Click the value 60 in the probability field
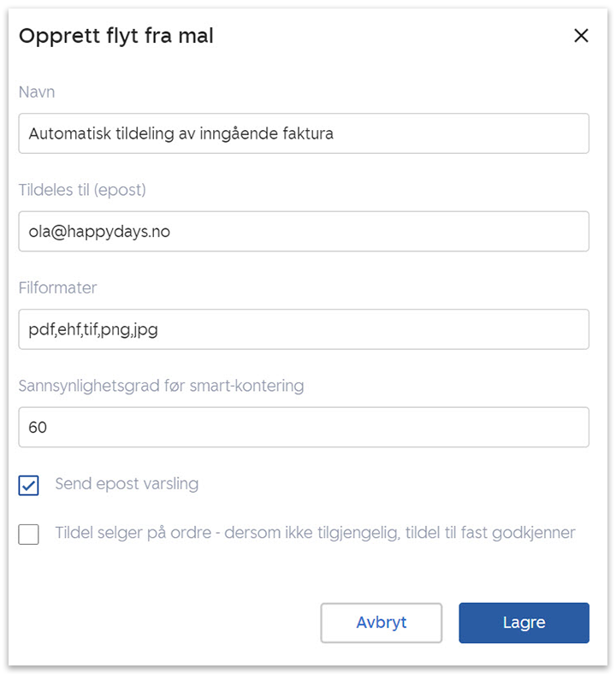The width and height of the screenshot is (616, 674). click(x=38, y=427)
